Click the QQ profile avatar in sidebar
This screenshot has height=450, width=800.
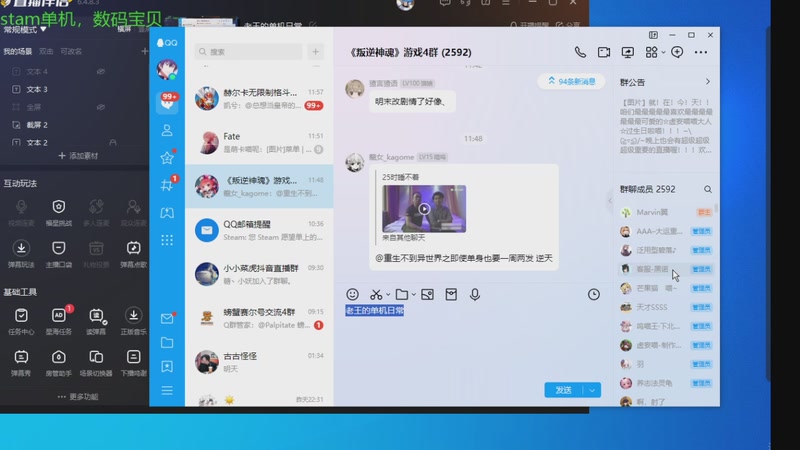pyautogui.click(x=167, y=69)
